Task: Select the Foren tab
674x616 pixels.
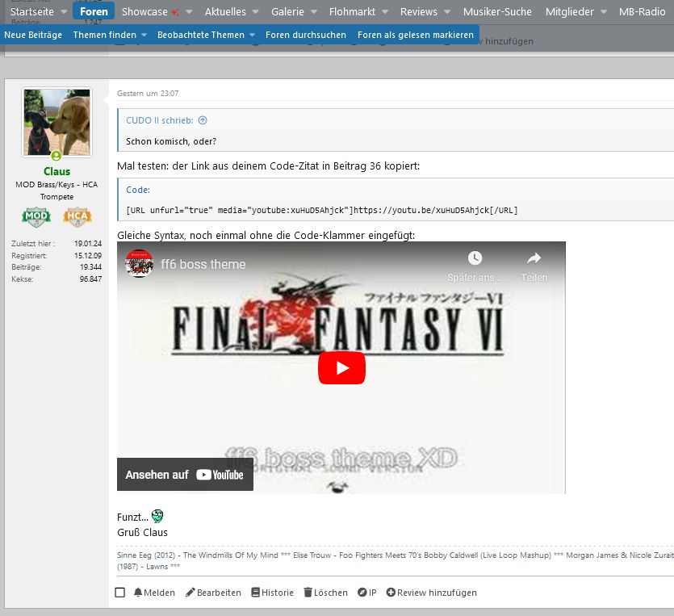Action: click(94, 11)
